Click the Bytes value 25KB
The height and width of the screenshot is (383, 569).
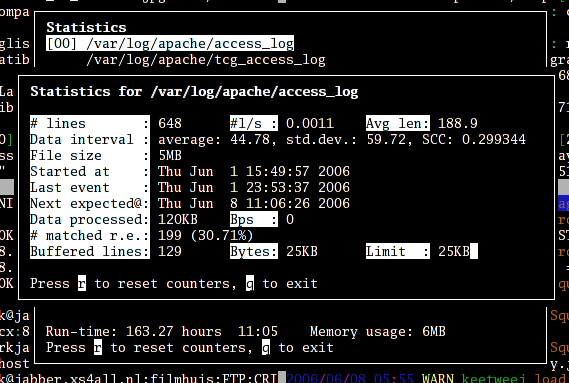tap(302, 251)
